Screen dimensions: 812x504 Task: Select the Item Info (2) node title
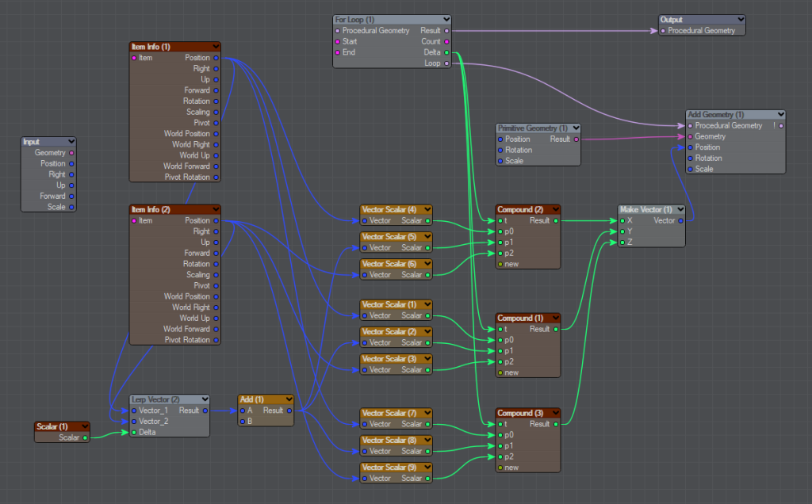[151, 209]
